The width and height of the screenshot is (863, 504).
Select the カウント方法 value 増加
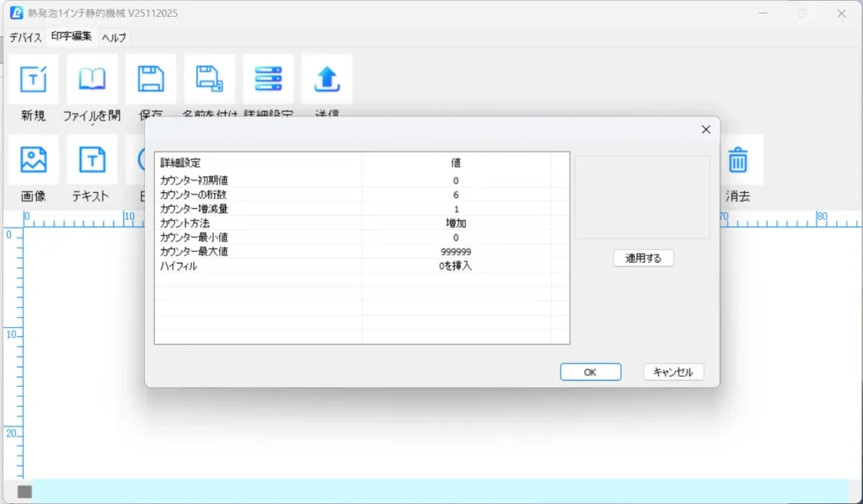(456, 223)
